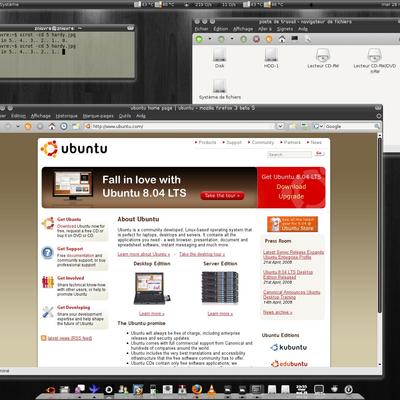Click the search magnifier in file browser toolbar
Viewport: 400px width, 400px height.
coord(307,39)
